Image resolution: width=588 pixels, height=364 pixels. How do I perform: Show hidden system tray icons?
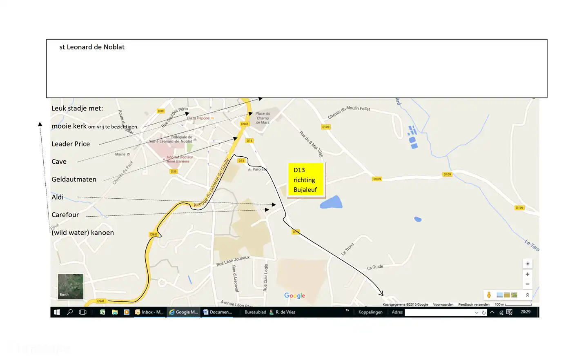(492, 312)
